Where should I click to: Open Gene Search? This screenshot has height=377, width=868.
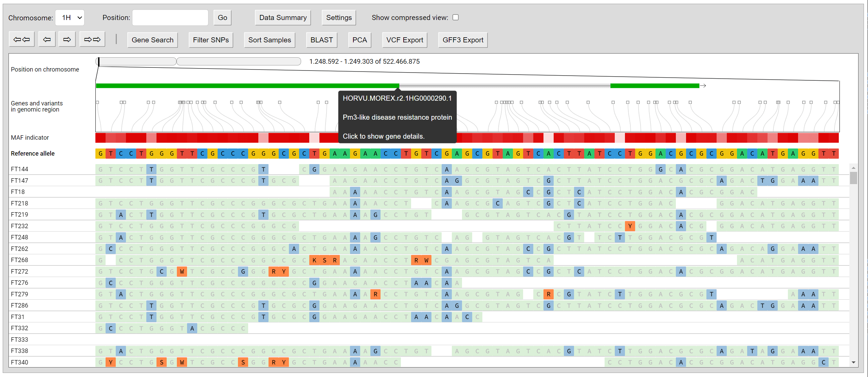[152, 40]
